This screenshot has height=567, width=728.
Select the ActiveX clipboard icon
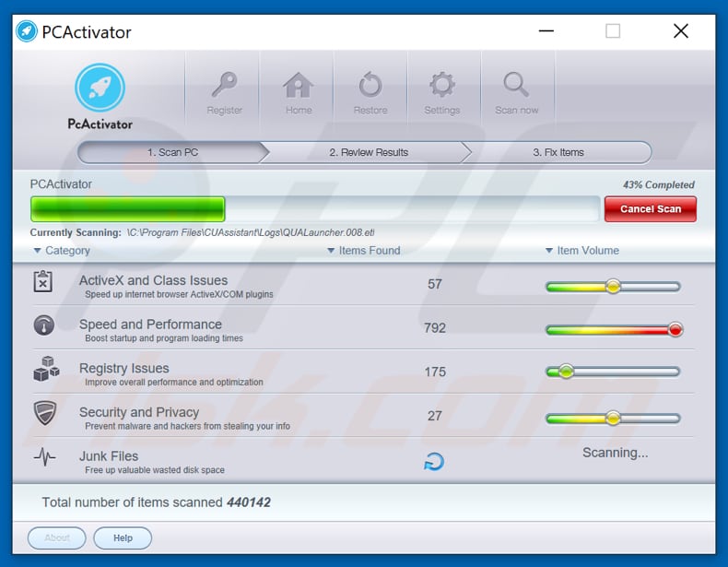click(43, 281)
